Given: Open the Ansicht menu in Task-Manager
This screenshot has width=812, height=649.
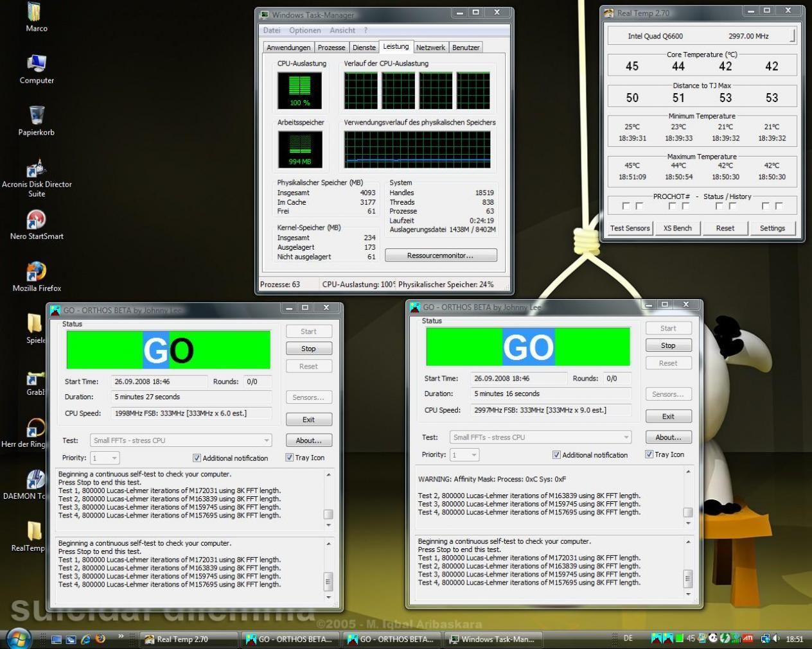Looking at the screenshot, I should pyautogui.click(x=342, y=30).
